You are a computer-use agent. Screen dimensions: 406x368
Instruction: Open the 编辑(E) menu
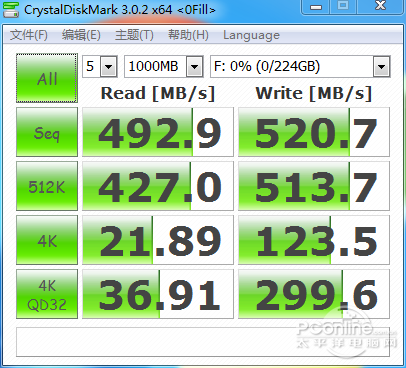[x=81, y=35]
